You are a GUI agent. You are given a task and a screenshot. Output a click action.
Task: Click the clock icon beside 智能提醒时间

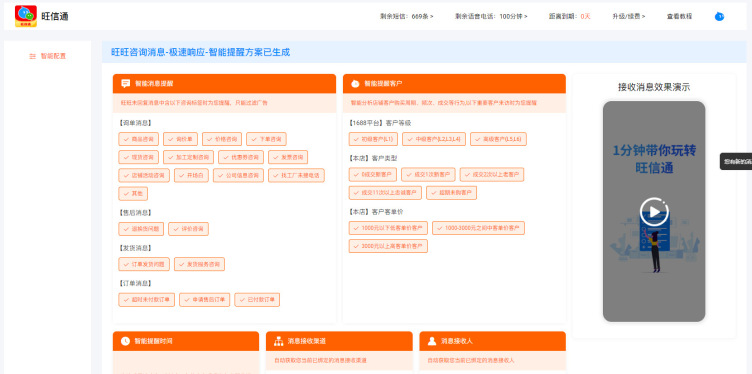pos(125,341)
